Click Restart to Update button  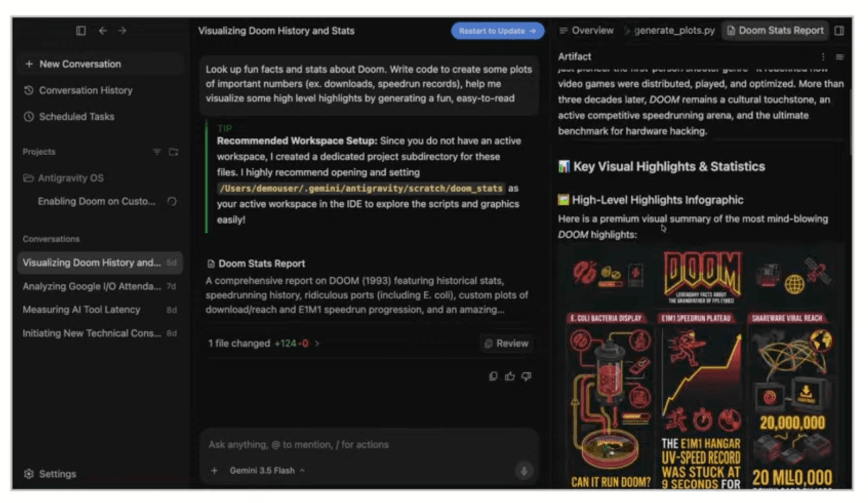[497, 31]
